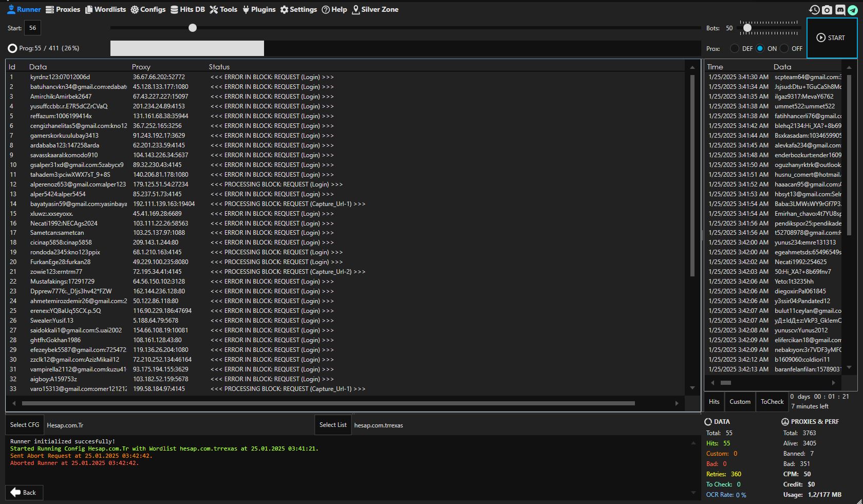Image resolution: width=863 pixels, height=504 pixels.
Task: Show the Custom results tab
Action: [740, 402]
